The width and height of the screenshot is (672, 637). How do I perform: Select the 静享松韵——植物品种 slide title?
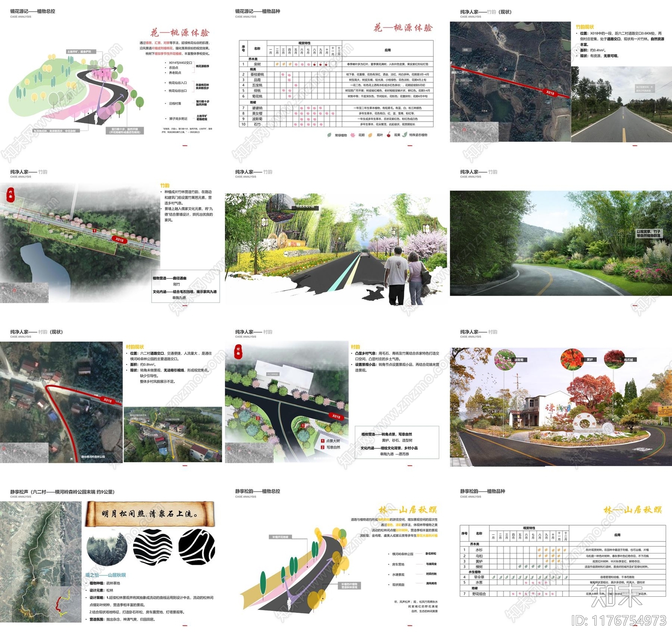point(483,491)
